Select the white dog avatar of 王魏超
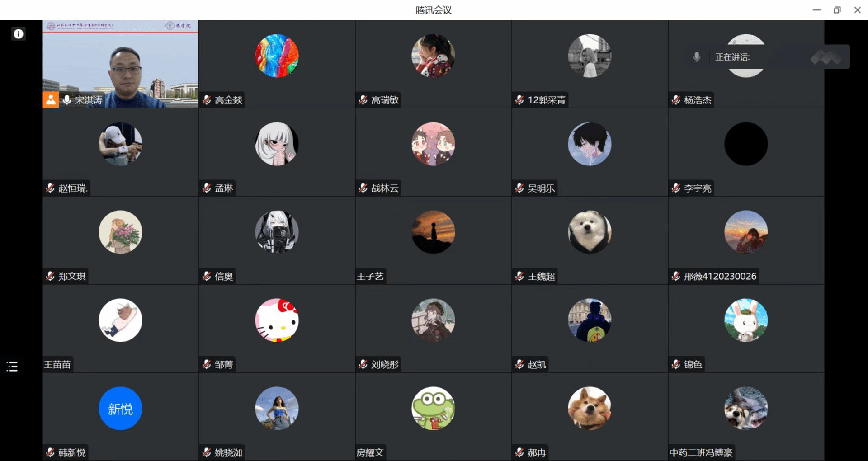Image resolution: width=868 pixels, height=461 pixels. pos(590,232)
